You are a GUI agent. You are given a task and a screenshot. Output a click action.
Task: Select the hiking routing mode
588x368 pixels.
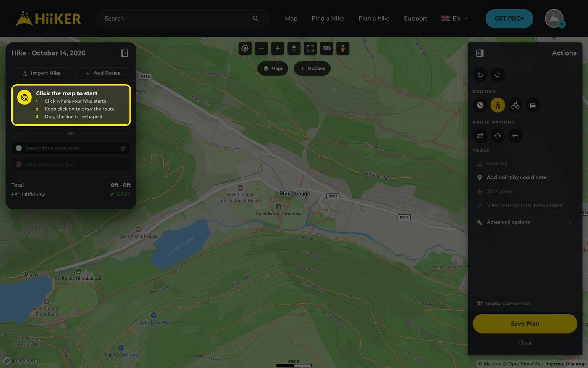tap(498, 105)
